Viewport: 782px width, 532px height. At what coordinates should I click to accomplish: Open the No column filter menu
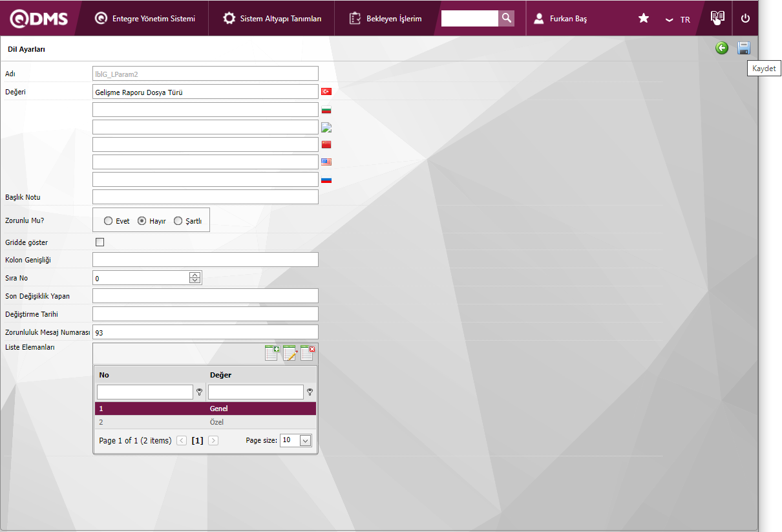point(199,392)
